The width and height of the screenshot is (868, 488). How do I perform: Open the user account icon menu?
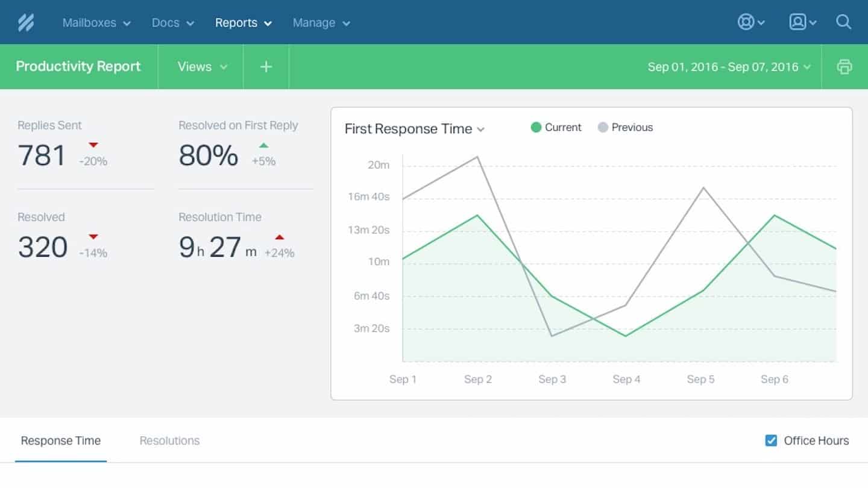point(803,22)
